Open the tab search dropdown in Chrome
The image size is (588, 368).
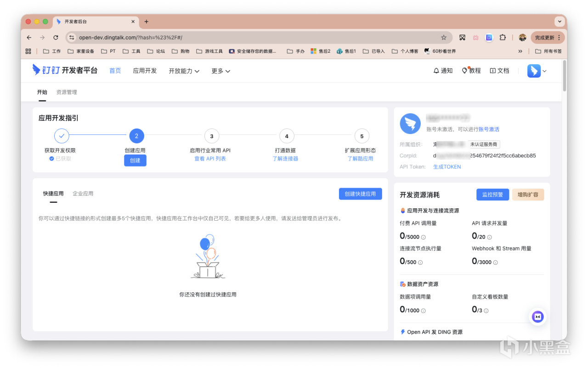click(560, 22)
